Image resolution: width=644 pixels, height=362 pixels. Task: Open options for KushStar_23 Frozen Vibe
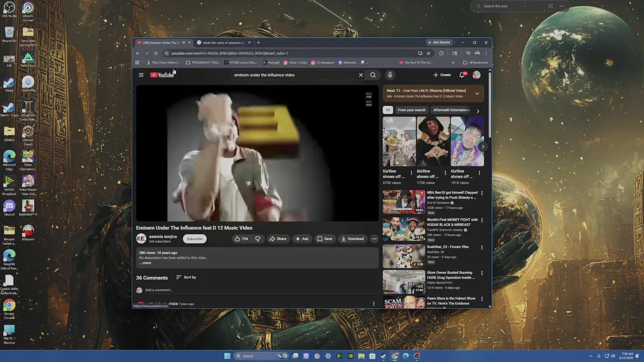coord(482,247)
